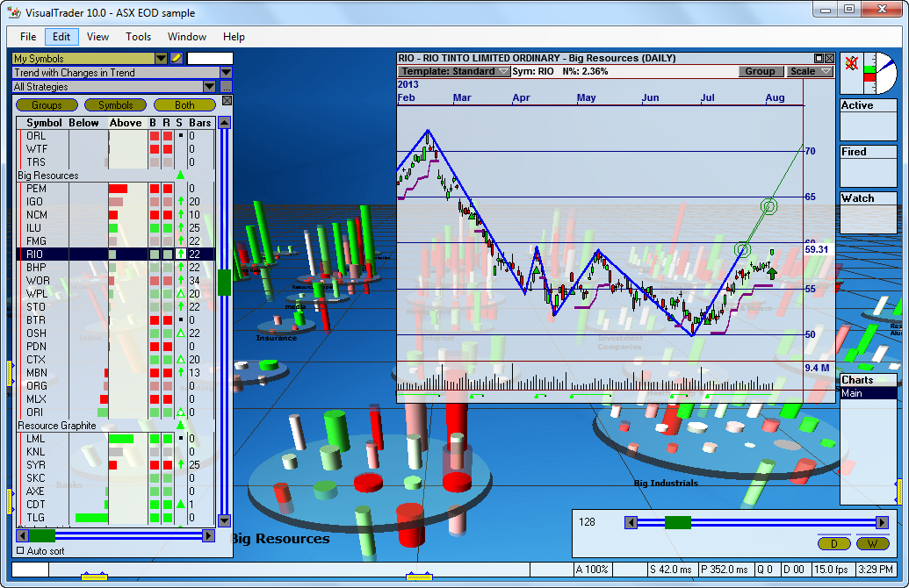Click the signal arrow in the MBN row
Image resolution: width=909 pixels, height=588 pixels.
pos(181,372)
